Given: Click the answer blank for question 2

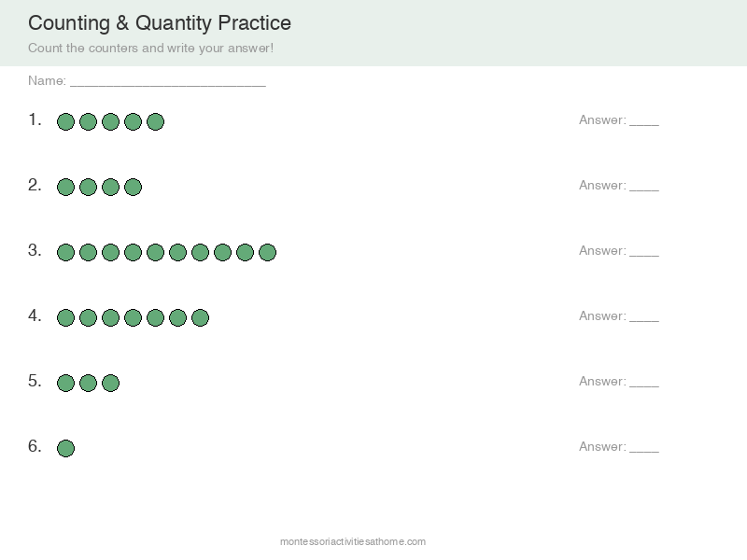Looking at the screenshot, I should 644,187.
